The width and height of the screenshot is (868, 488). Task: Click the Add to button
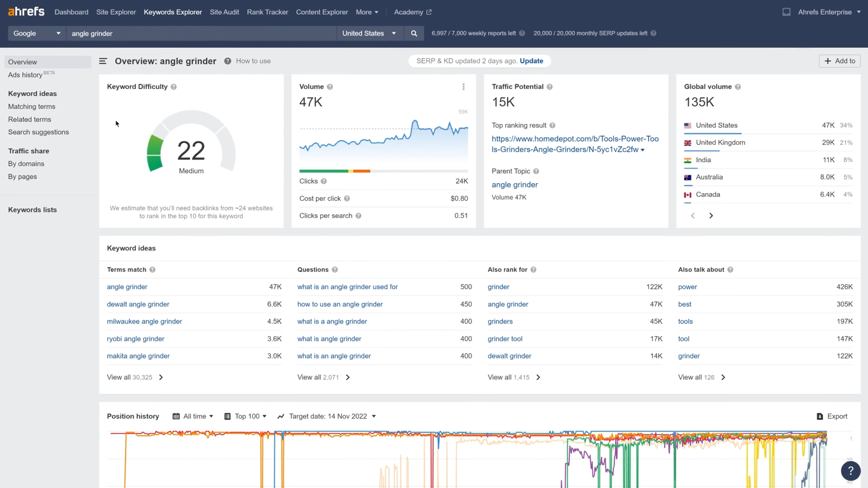(839, 61)
